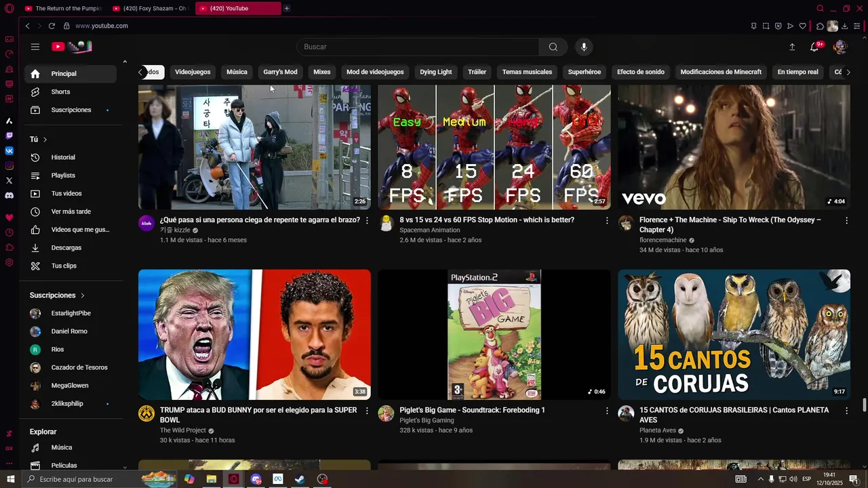This screenshot has height=488, width=868.
Task: Switch to Return of the Pumpkin tab
Action: [x=63, y=8]
